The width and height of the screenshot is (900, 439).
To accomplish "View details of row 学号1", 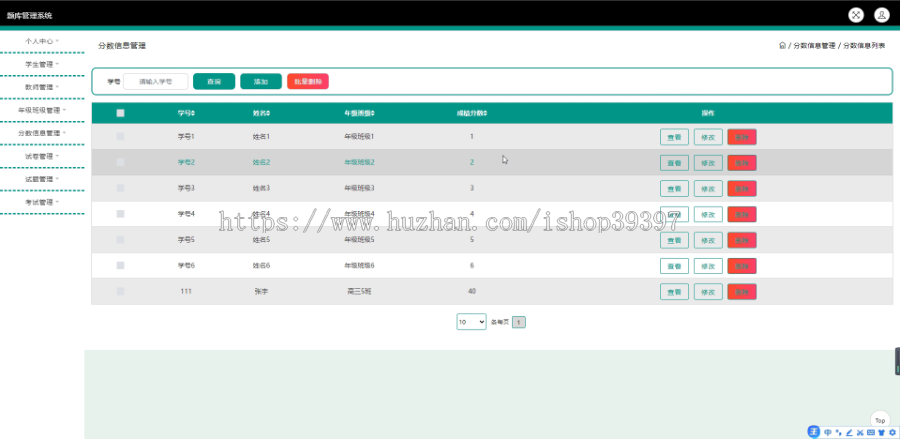I will (674, 137).
